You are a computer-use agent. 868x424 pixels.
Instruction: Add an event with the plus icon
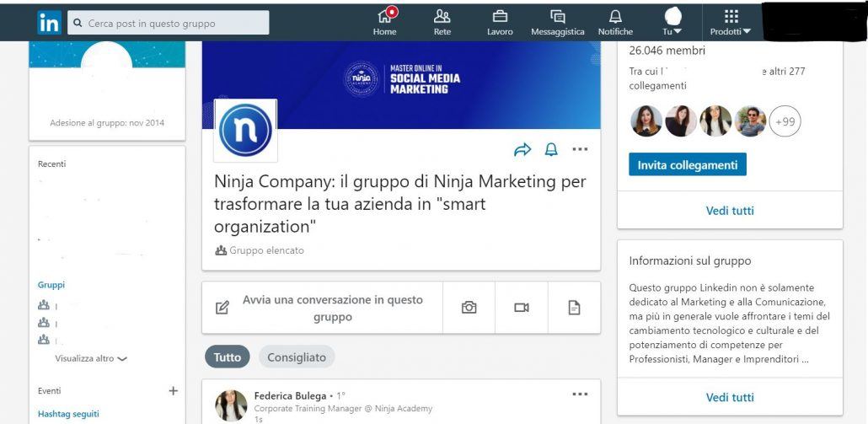pyautogui.click(x=174, y=391)
